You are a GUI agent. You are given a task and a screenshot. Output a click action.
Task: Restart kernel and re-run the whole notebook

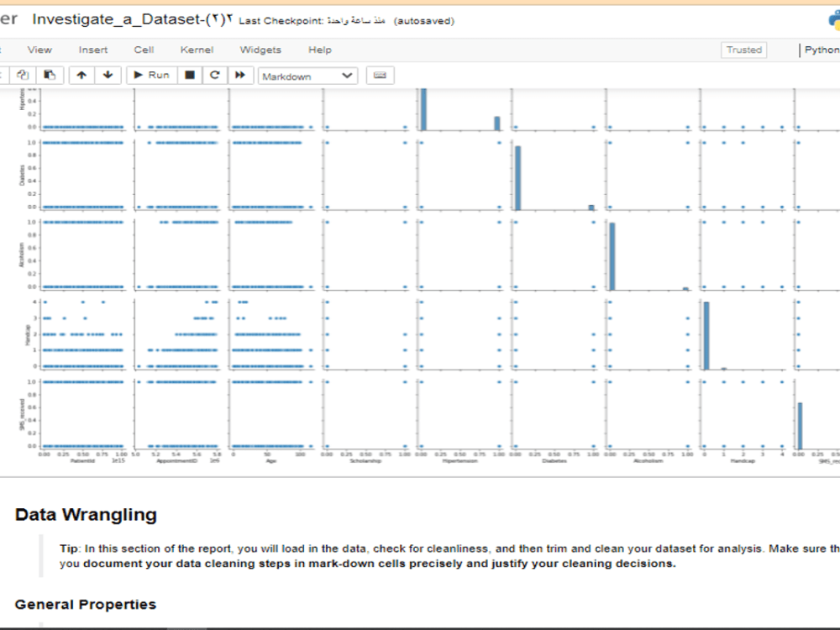[239, 75]
